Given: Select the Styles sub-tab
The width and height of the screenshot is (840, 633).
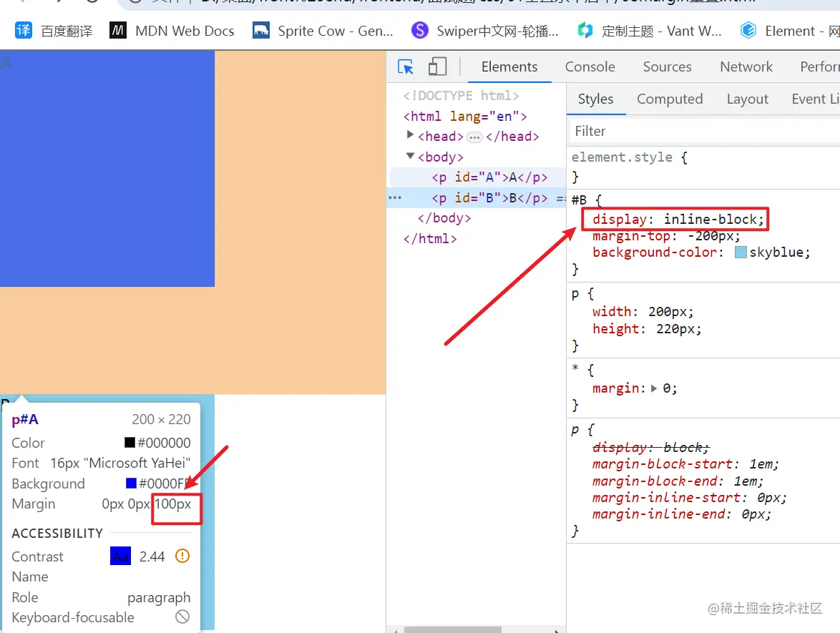Looking at the screenshot, I should pyautogui.click(x=596, y=99).
